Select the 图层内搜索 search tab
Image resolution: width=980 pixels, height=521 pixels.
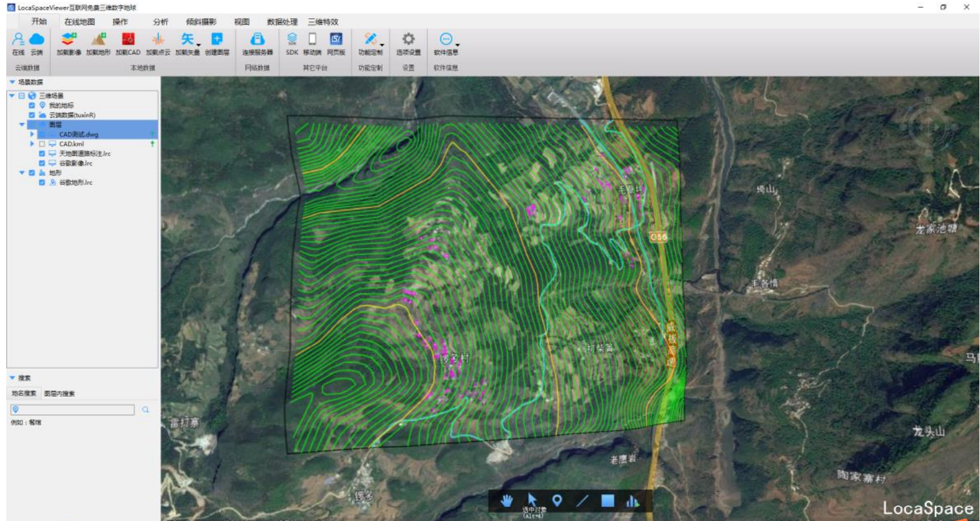pos(59,394)
